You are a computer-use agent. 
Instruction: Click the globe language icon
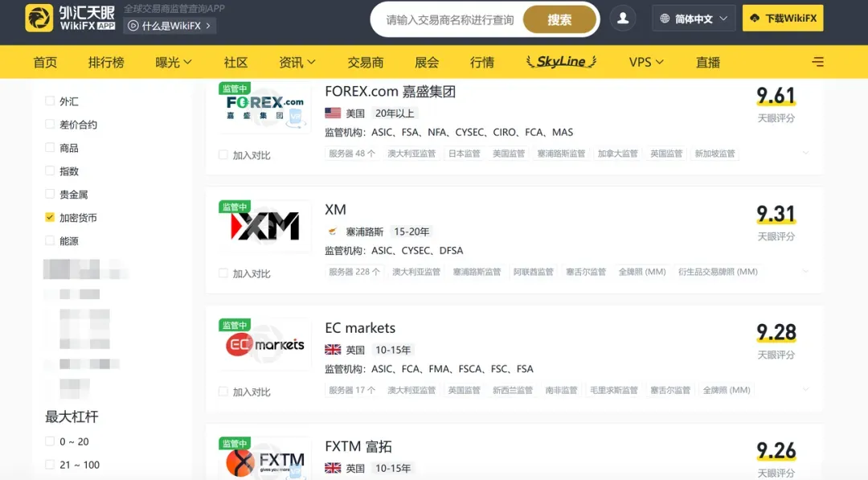[665, 18]
